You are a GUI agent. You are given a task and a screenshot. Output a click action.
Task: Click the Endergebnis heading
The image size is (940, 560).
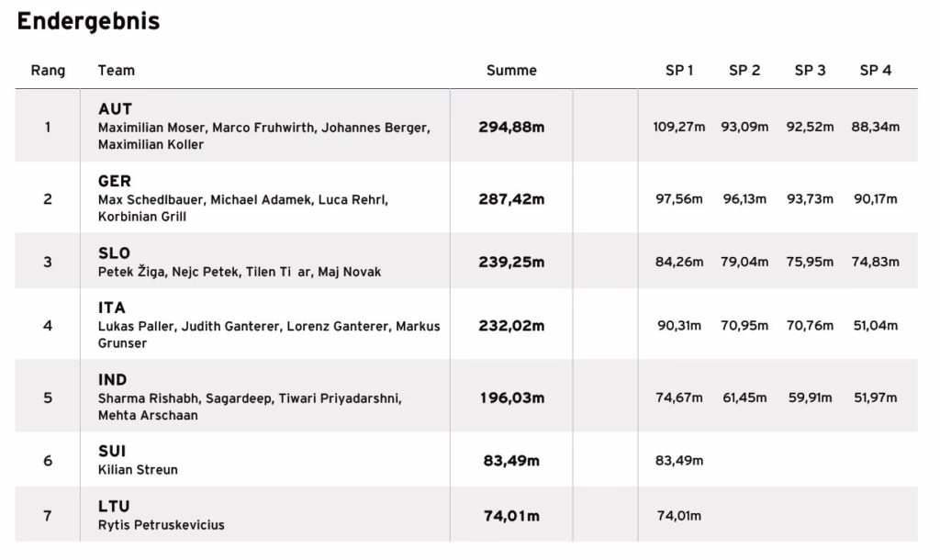click(x=89, y=21)
